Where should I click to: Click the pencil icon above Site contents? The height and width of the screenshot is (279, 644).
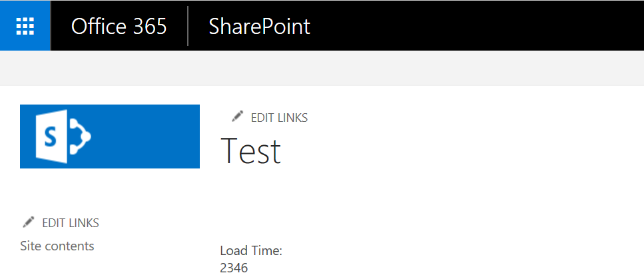pos(28,222)
